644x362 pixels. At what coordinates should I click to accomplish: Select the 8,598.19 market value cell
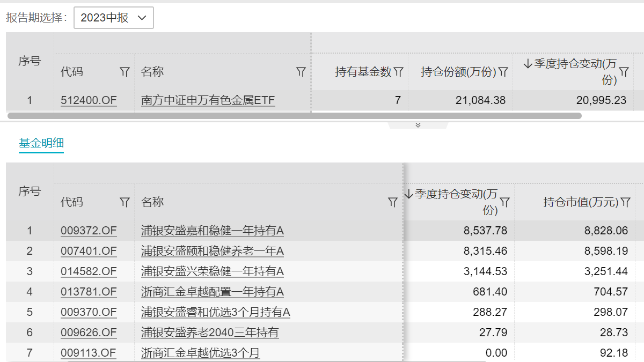575,251
